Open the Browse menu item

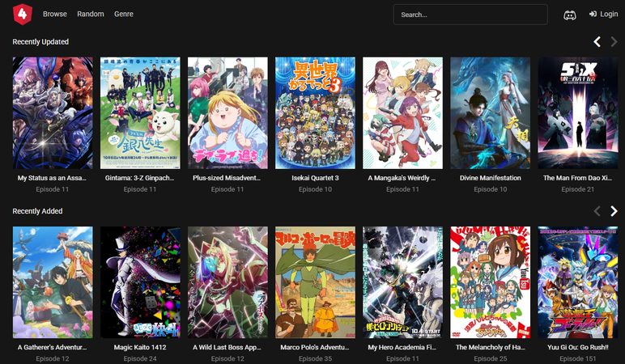point(55,14)
